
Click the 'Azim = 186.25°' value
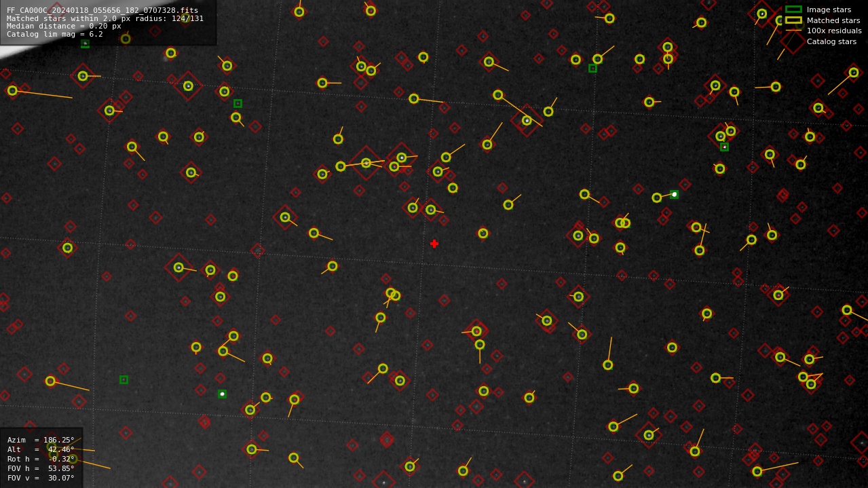(x=41, y=440)
